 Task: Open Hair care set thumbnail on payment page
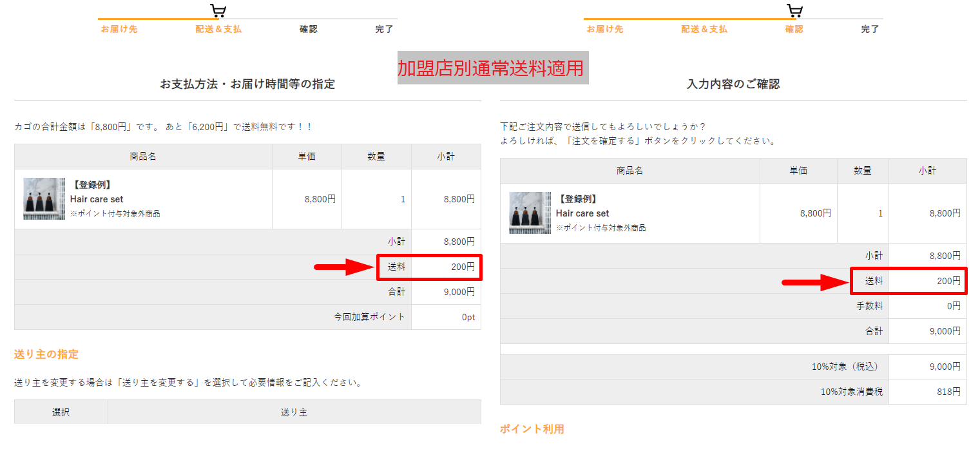[x=44, y=198]
